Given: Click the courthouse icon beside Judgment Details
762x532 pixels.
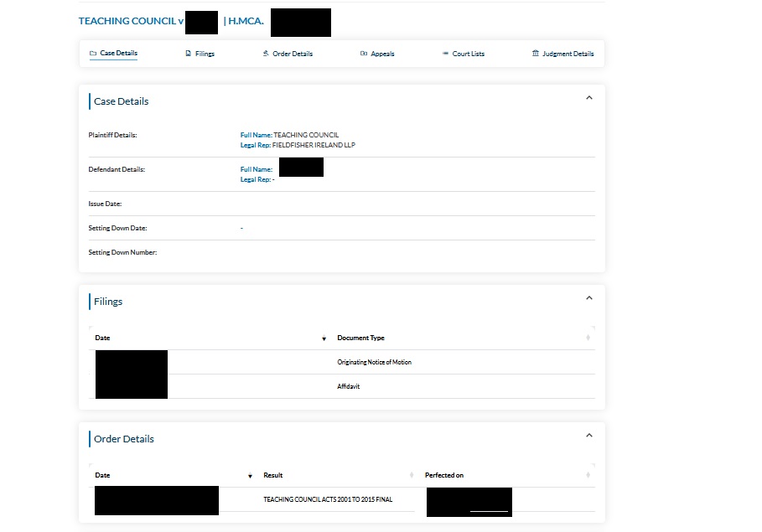Looking at the screenshot, I should pos(536,53).
